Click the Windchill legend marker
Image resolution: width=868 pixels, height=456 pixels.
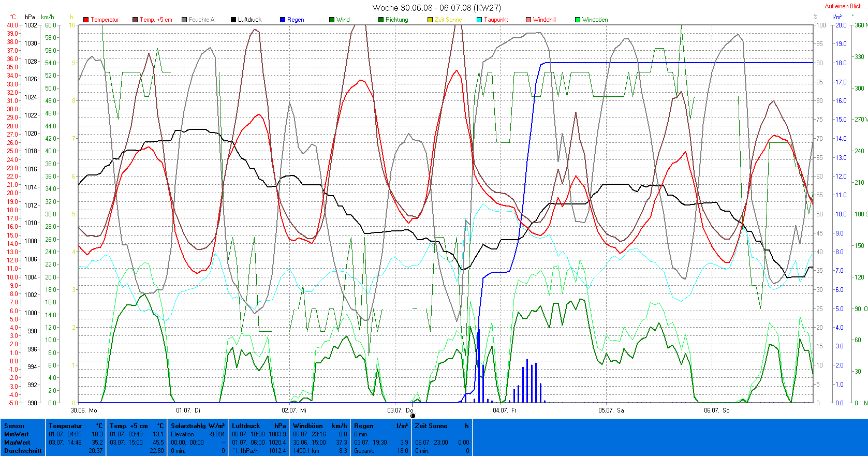click(528, 20)
